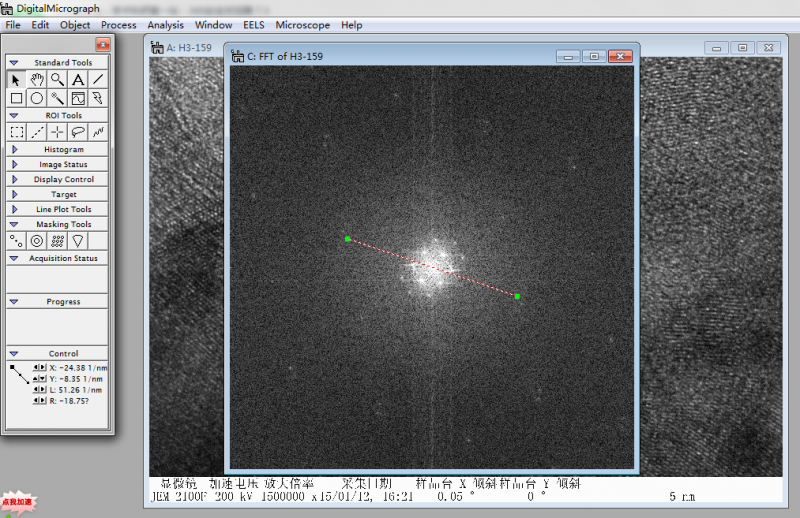Select the crosshair point ROI tool
800x518 pixels.
(57, 132)
